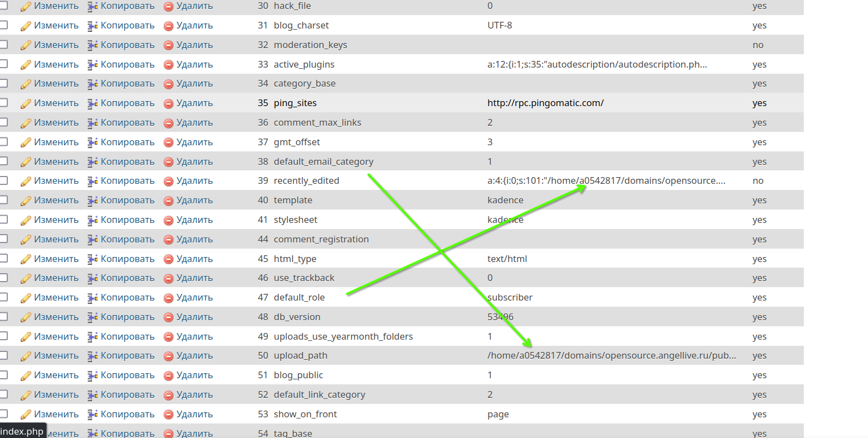The width and height of the screenshot is (868, 438).
Task: Click pencil icon in default_role row
Action: (x=26, y=298)
